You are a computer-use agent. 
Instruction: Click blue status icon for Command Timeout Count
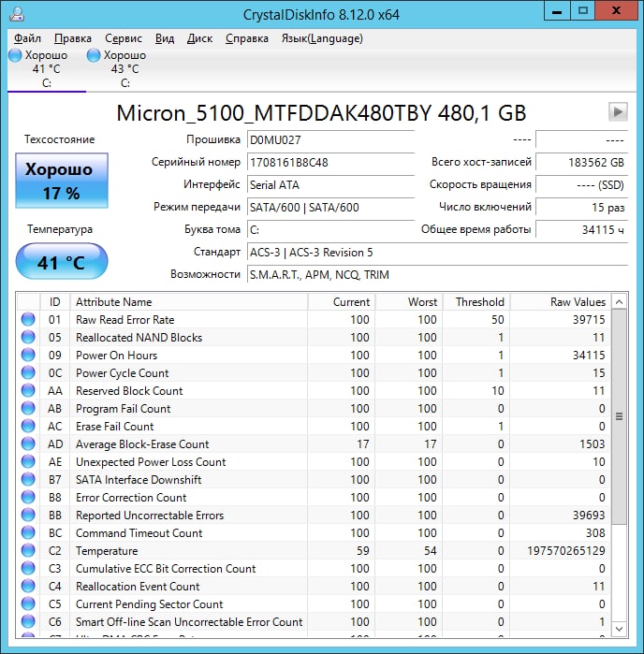(x=28, y=532)
